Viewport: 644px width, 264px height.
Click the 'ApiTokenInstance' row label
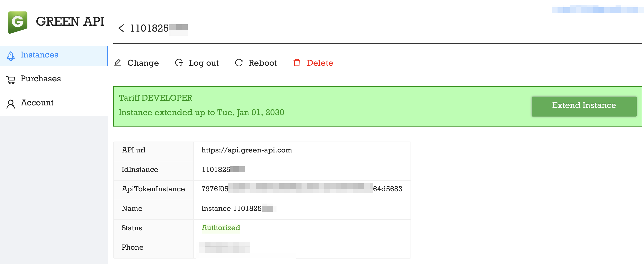154,189
